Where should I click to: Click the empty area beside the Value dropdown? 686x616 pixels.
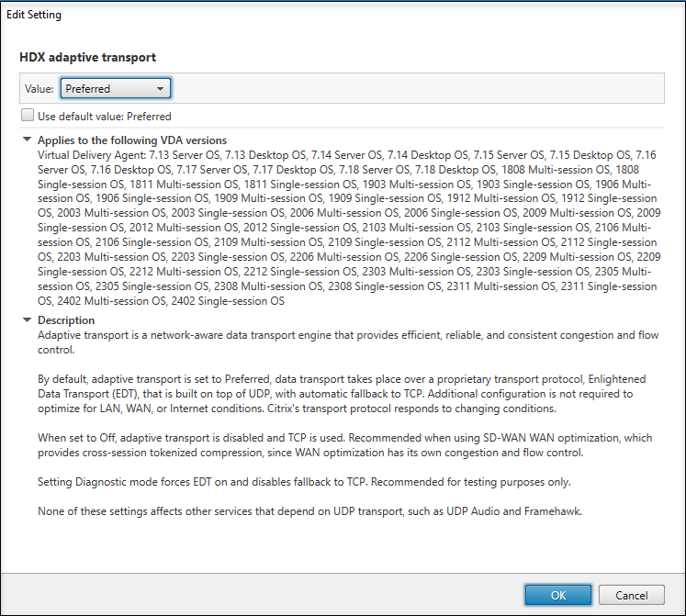click(413, 89)
